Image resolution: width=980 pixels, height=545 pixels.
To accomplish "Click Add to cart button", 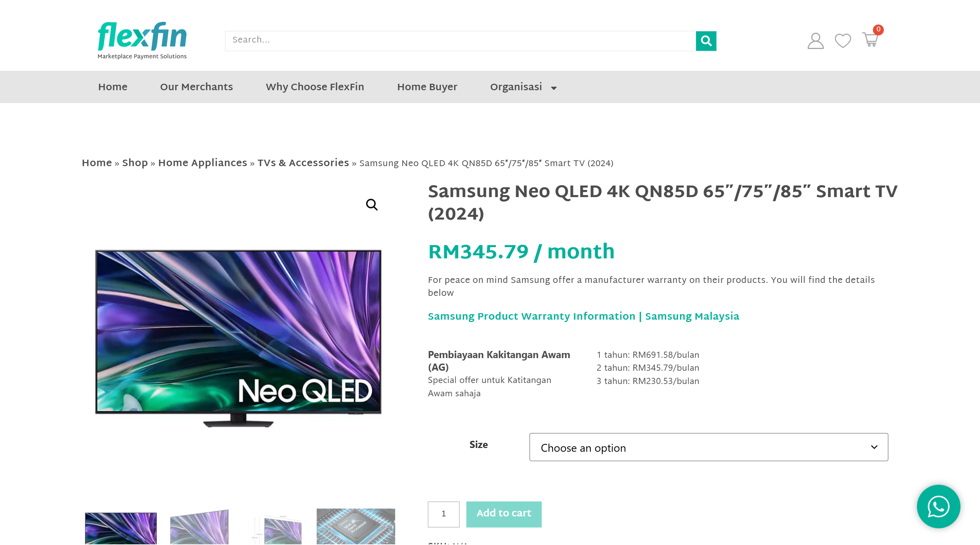I will (504, 514).
